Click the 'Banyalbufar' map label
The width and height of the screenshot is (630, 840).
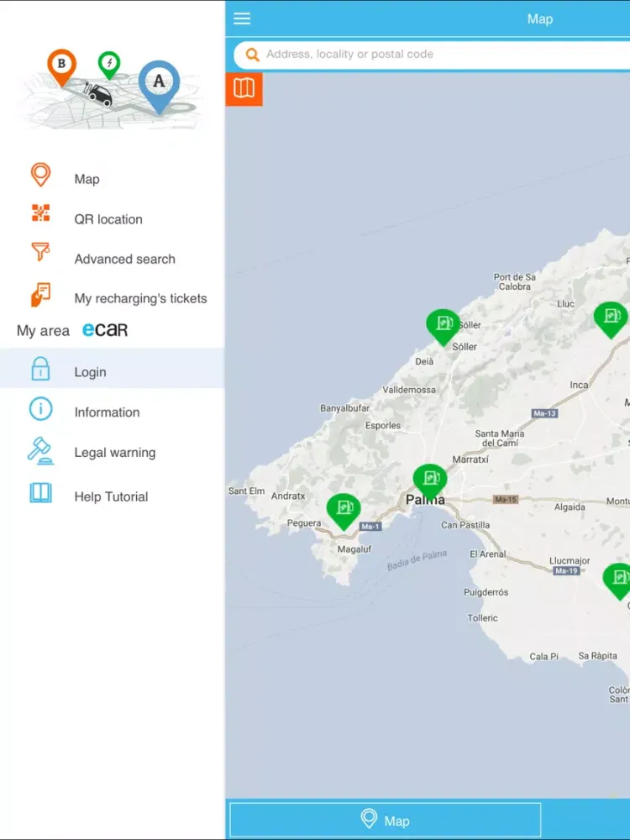[x=344, y=408]
